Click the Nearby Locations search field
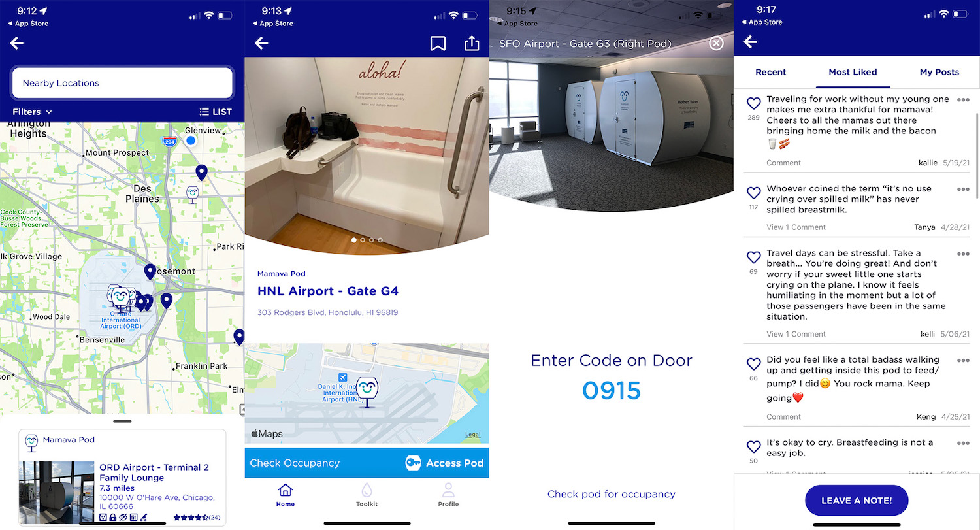The image size is (980, 530). point(122,83)
